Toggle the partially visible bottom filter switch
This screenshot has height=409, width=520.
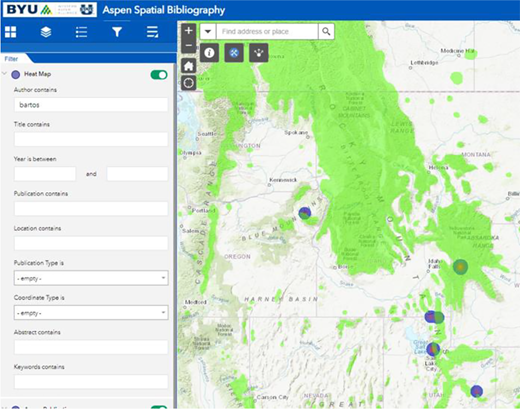point(159,407)
